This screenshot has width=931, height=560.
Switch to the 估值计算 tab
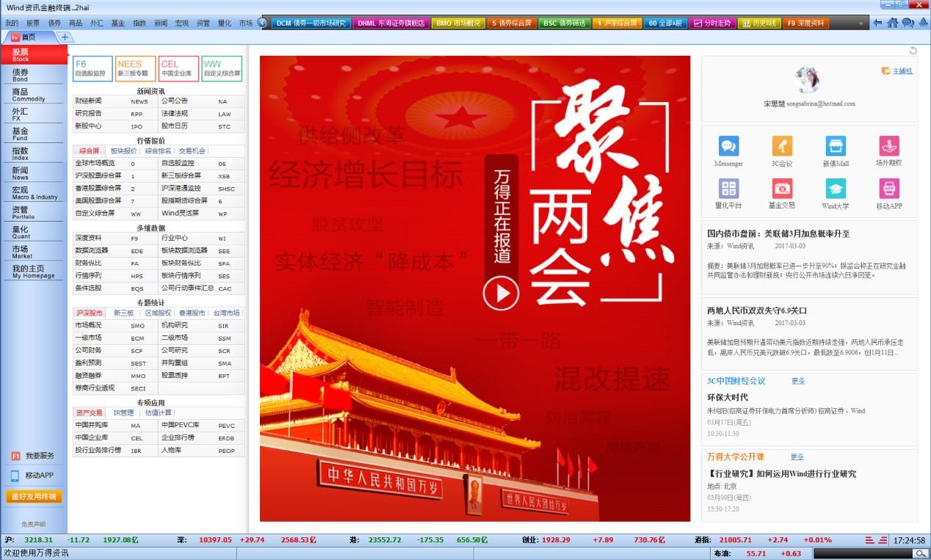click(158, 412)
